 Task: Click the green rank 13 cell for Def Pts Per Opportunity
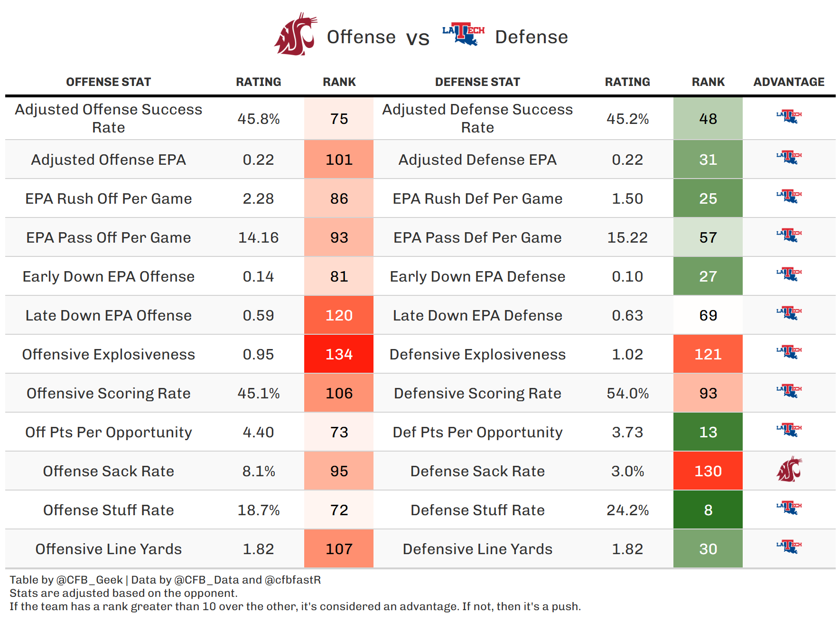pos(708,432)
